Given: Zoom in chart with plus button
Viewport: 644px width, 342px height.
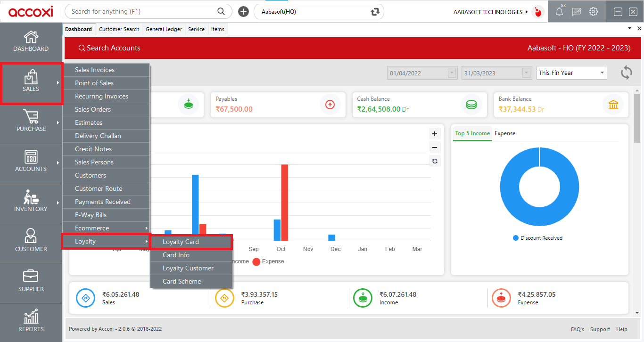Looking at the screenshot, I should (x=435, y=134).
